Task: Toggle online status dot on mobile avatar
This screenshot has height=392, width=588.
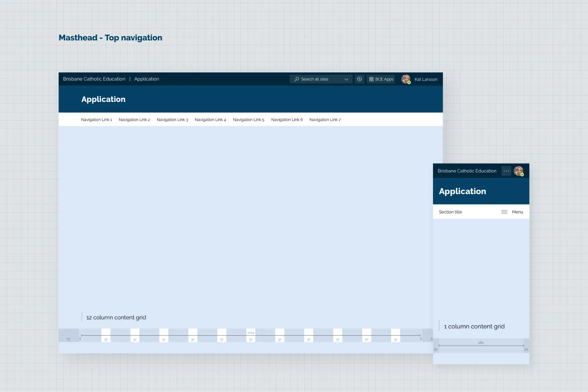Action: (x=522, y=175)
